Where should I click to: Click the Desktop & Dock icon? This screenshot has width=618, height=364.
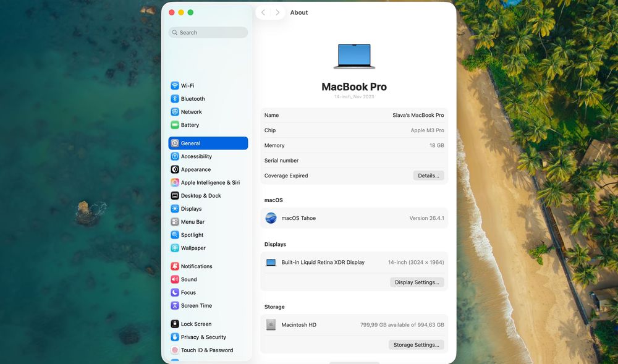[175, 195]
